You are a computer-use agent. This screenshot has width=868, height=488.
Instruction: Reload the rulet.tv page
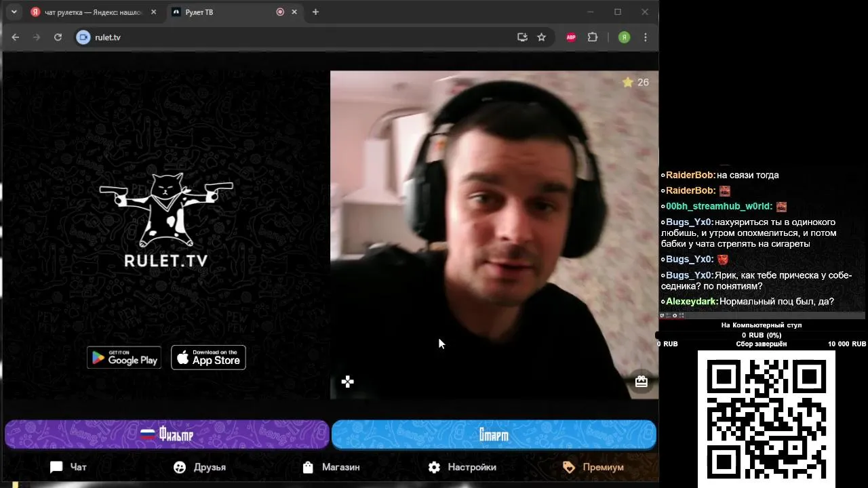click(x=58, y=37)
